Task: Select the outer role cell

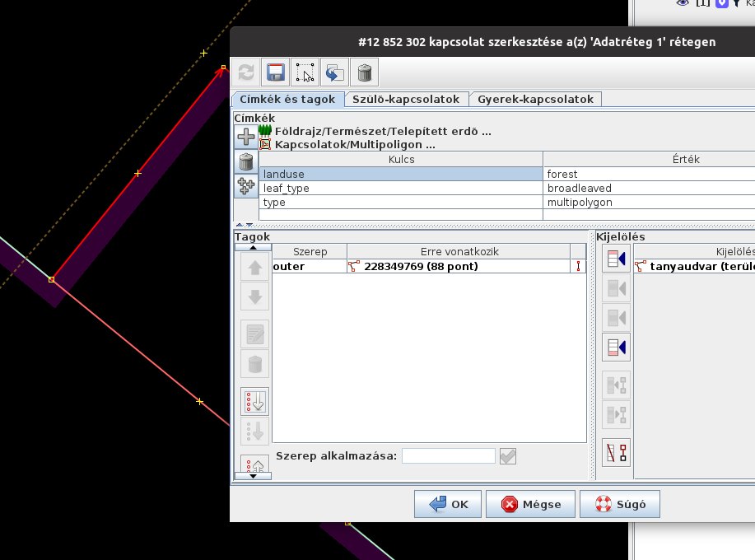Action: (310, 266)
